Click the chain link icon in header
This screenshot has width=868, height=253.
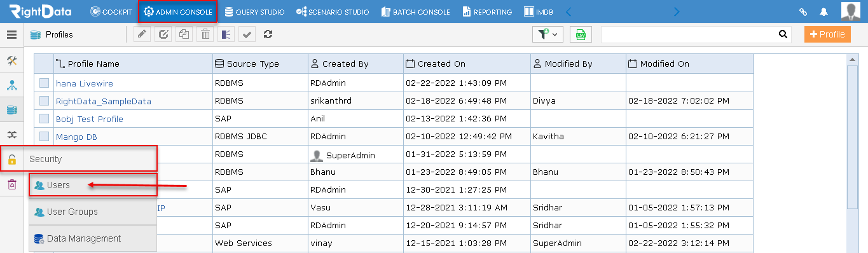[x=803, y=12]
